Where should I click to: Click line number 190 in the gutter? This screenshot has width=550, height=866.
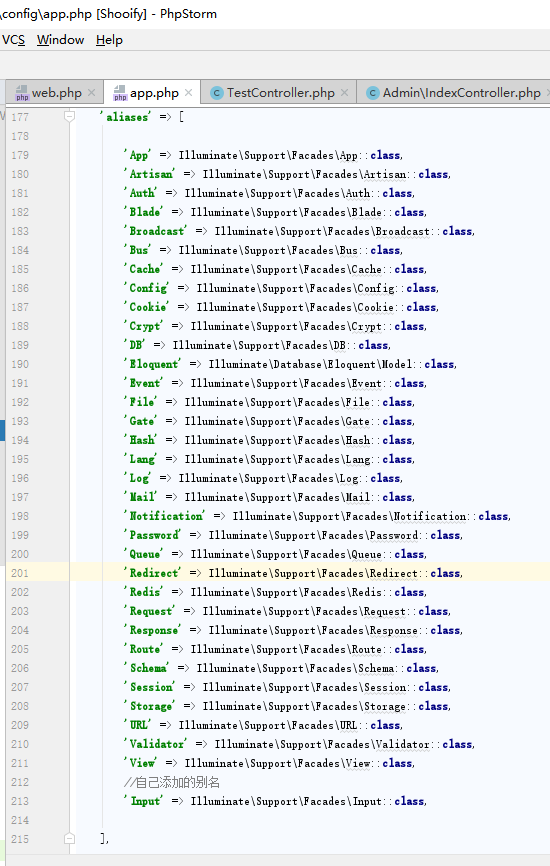(x=20, y=365)
